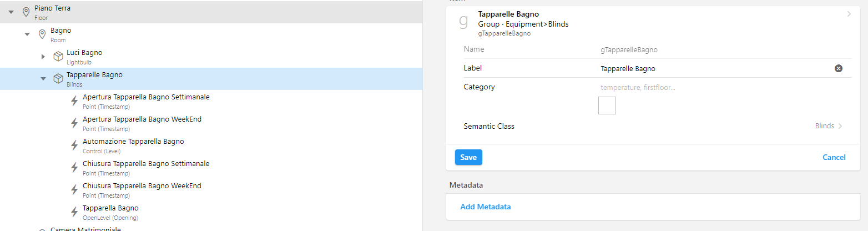Click the Cancel link

[x=834, y=158]
